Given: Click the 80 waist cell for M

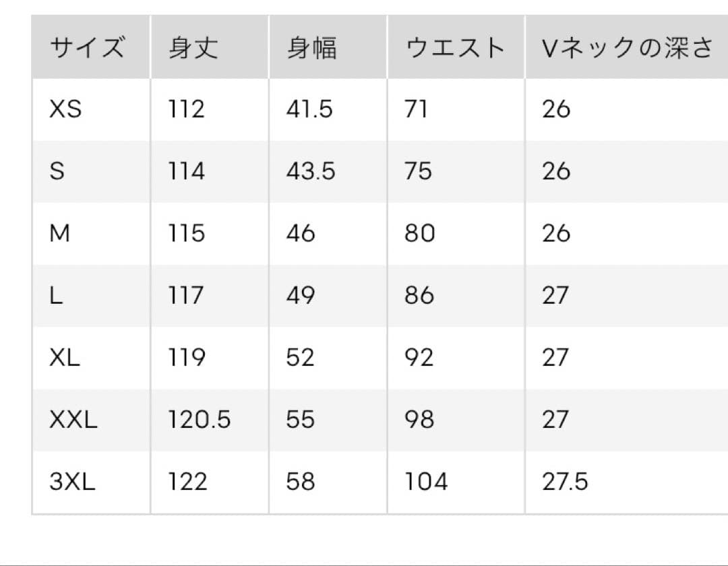Looking at the screenshot, I should pyautogui.click(x=420, y=233).
